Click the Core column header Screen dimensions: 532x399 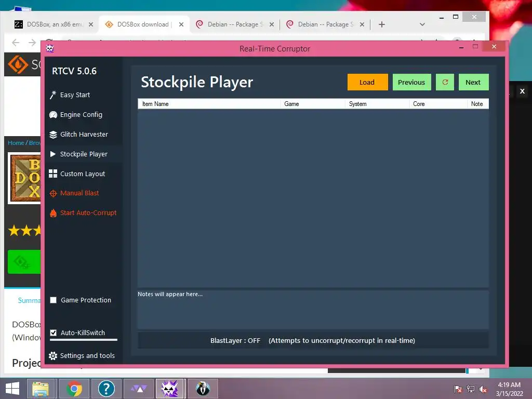(x=438, y=104)
